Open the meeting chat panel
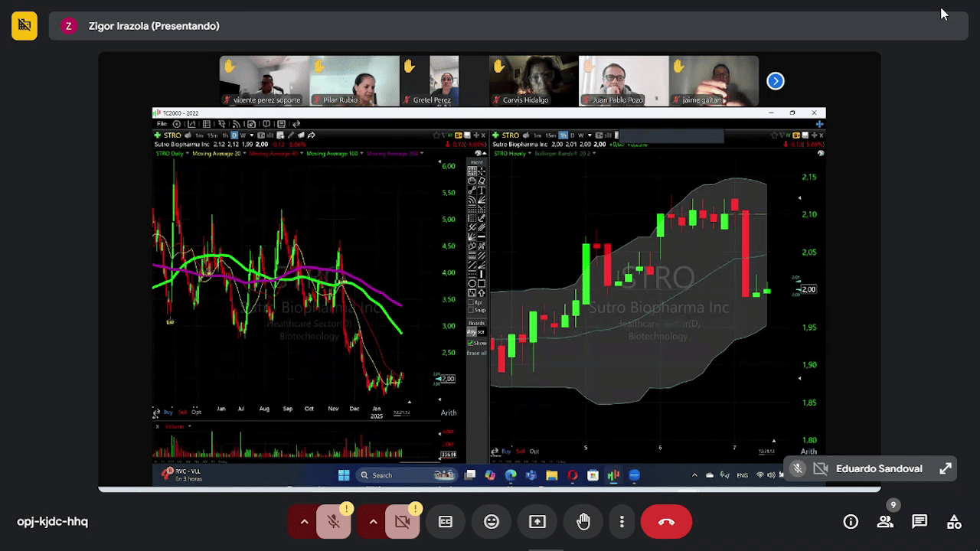Viewport: 980px width, 551px height. point(920,522)
